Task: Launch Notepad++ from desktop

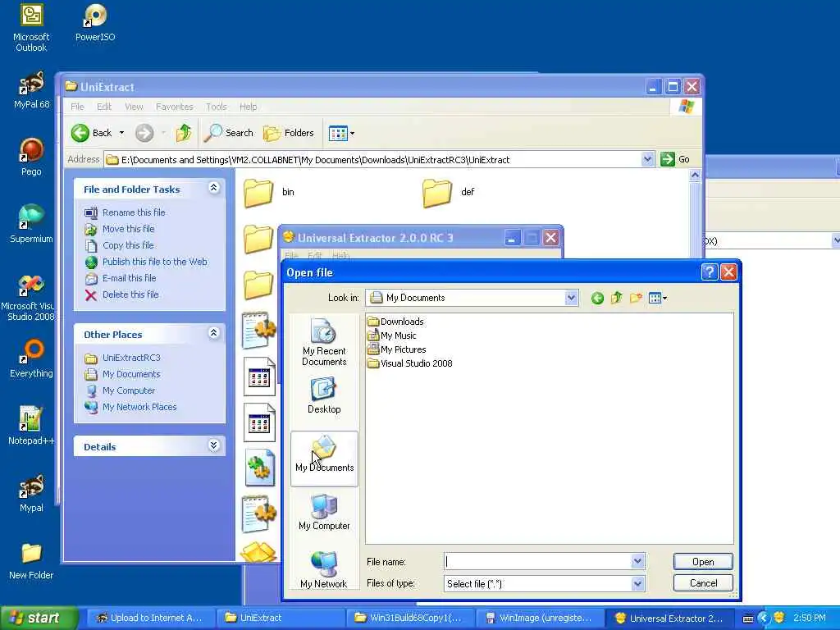Action: [31, 427]
